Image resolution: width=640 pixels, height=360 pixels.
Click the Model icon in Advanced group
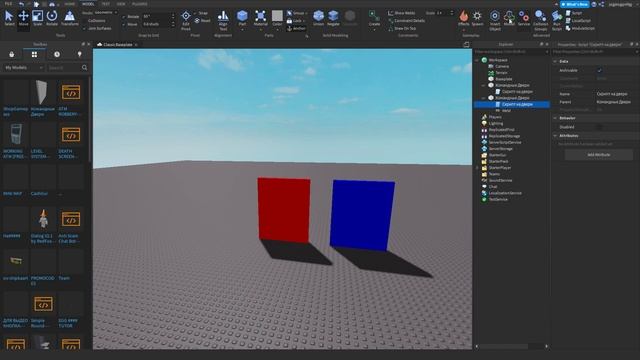509,19
